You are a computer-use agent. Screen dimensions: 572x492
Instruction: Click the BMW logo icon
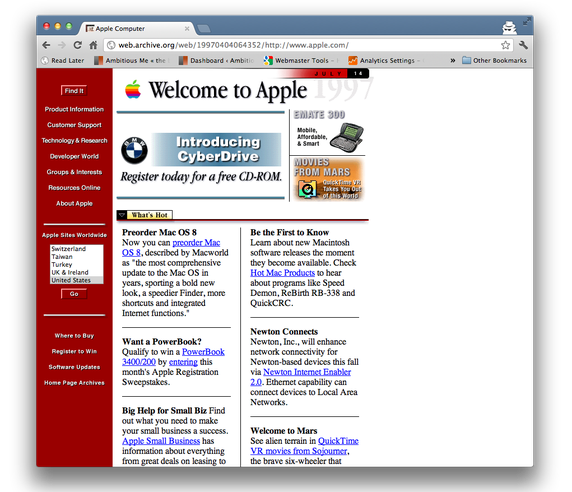click(134, 150)
